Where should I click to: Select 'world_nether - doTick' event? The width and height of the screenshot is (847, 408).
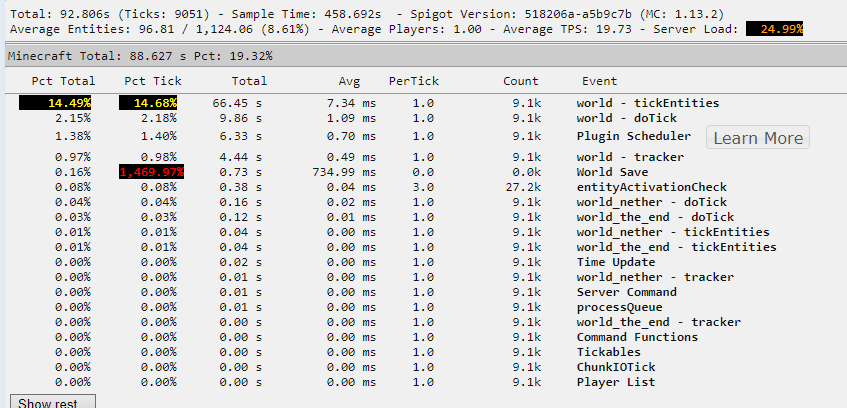pyautogui.click(x=651, y=202)
